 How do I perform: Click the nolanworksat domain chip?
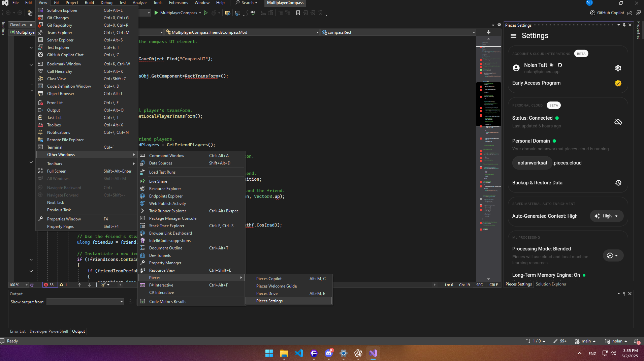pyautogui.click(x=532, y=163)
